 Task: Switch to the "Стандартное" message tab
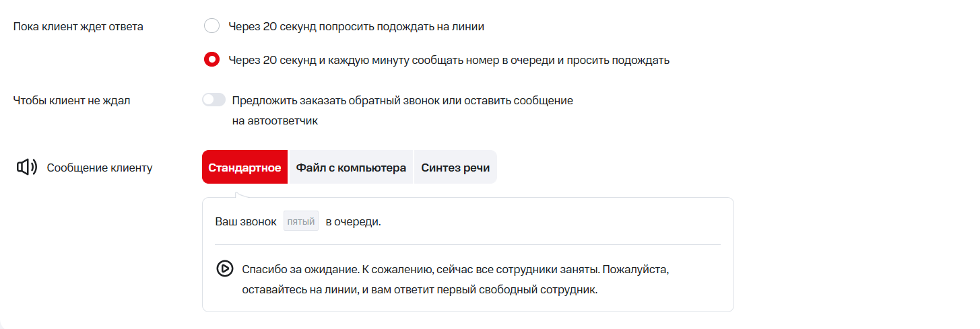tap(244, 168)
